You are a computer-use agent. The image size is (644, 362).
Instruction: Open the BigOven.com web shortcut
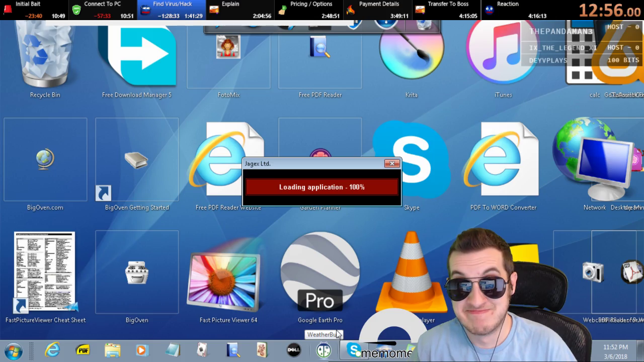[45, 159]
